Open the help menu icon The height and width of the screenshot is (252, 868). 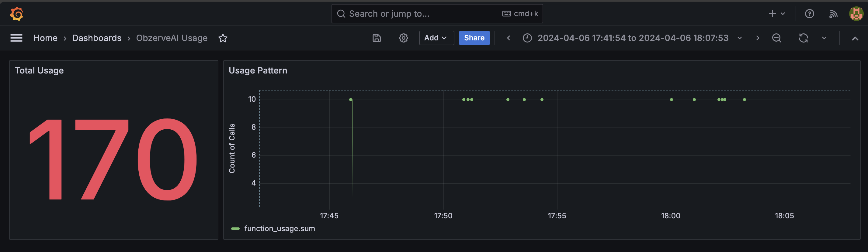click(x=809, y=14)
